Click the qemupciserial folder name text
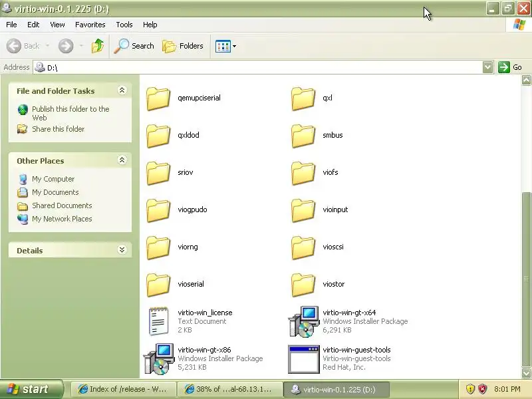532x399 pixels. pyautogui.click(x=199, y=98)
